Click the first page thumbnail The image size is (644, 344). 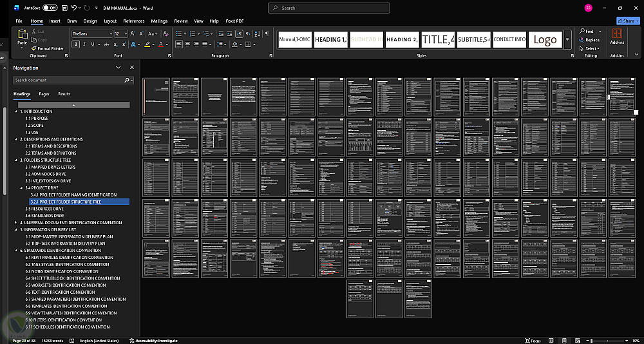pyautogui.click(x=156, y=97)
